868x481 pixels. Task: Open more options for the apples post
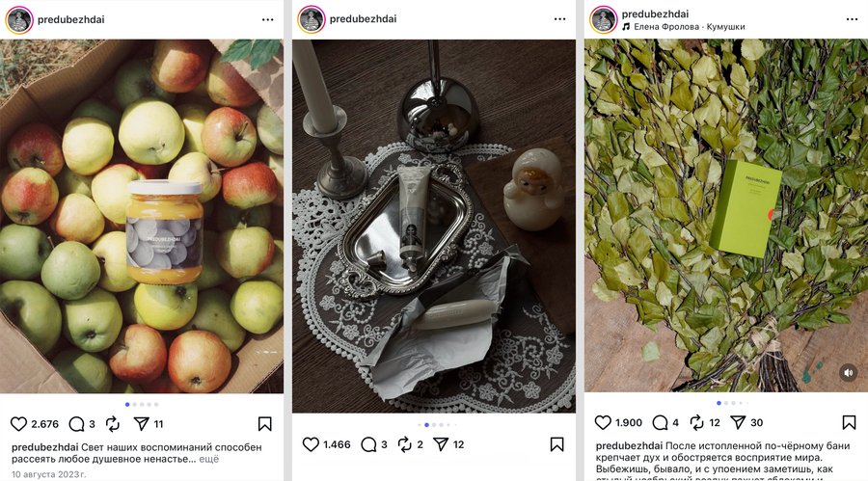267,19
